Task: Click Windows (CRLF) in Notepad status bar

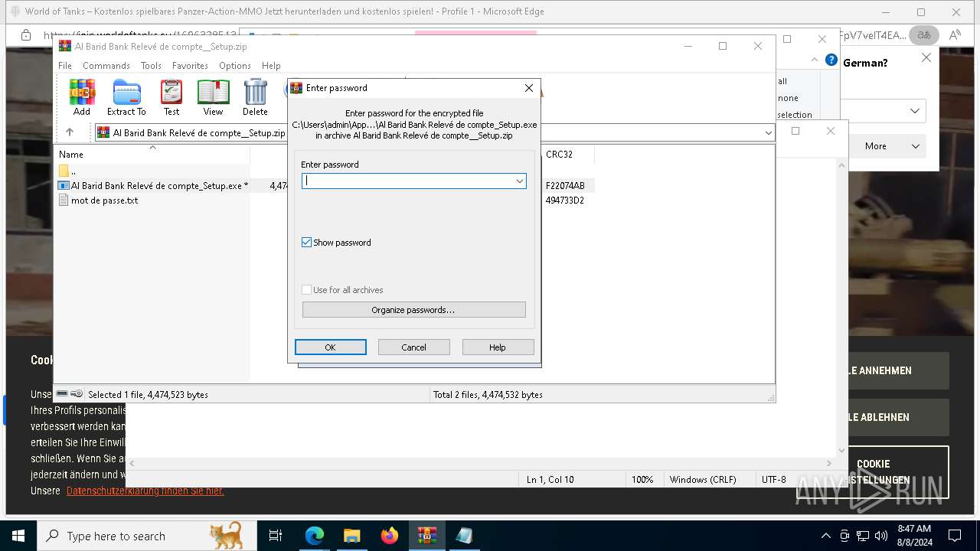Action: coord(703,480)
